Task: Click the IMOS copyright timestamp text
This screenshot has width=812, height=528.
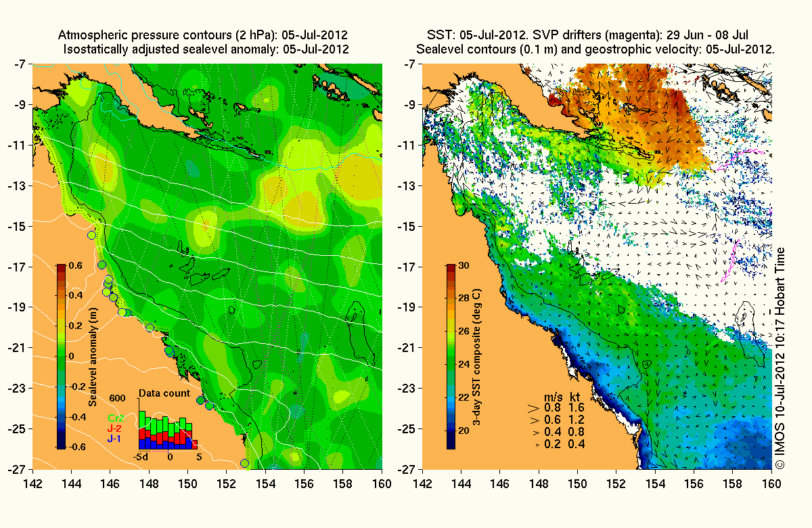Action: 780,359
